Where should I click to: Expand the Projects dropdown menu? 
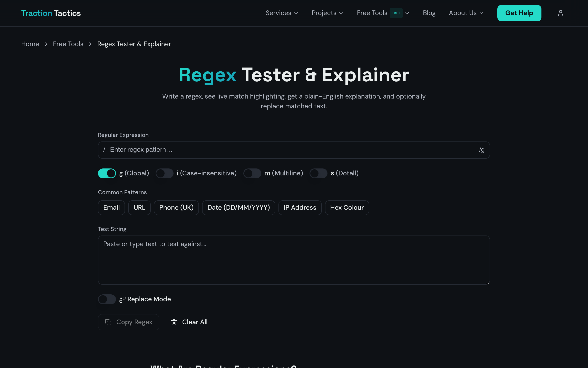pyautogui.click(x=327, y=13)
